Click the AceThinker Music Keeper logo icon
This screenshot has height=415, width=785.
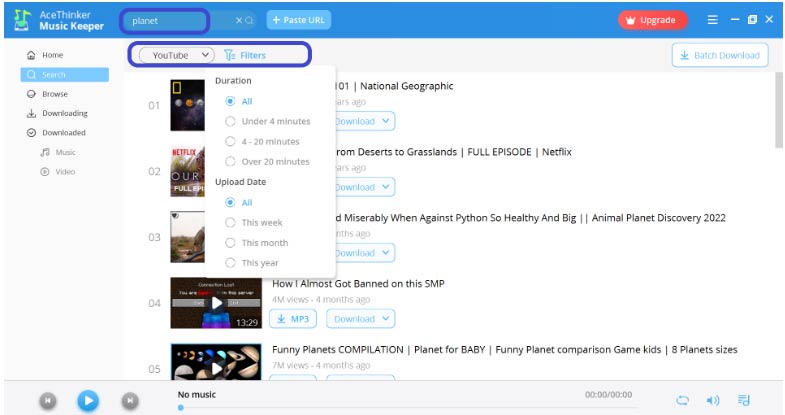coord(22,20)
